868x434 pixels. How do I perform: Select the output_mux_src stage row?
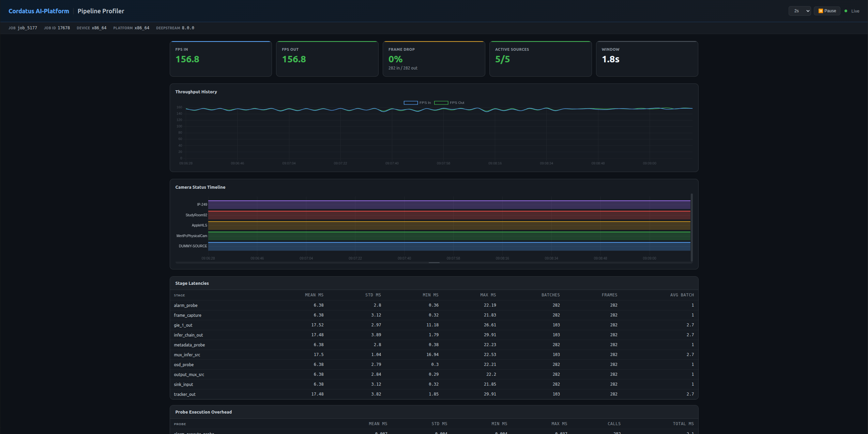click(x=434, y=374)
